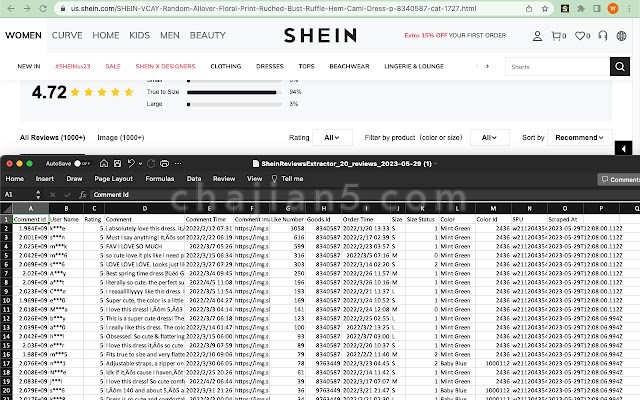Open the Formulas ribbon tab

160,179
